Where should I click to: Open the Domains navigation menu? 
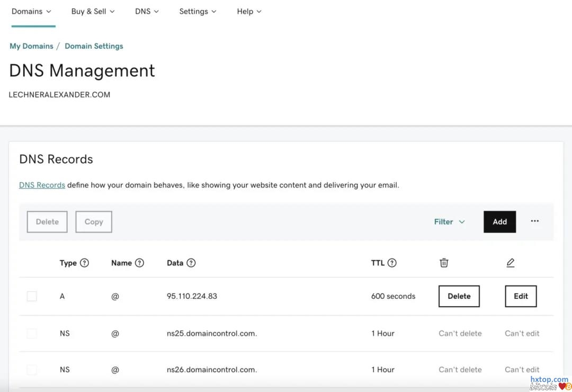32,11
